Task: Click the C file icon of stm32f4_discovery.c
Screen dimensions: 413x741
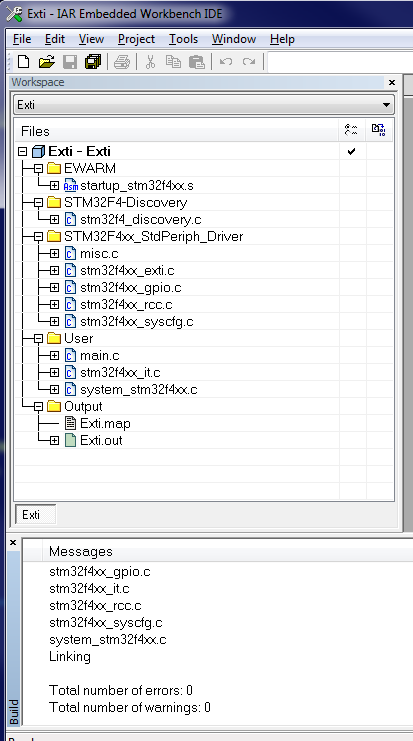Action: click(70, 219)
